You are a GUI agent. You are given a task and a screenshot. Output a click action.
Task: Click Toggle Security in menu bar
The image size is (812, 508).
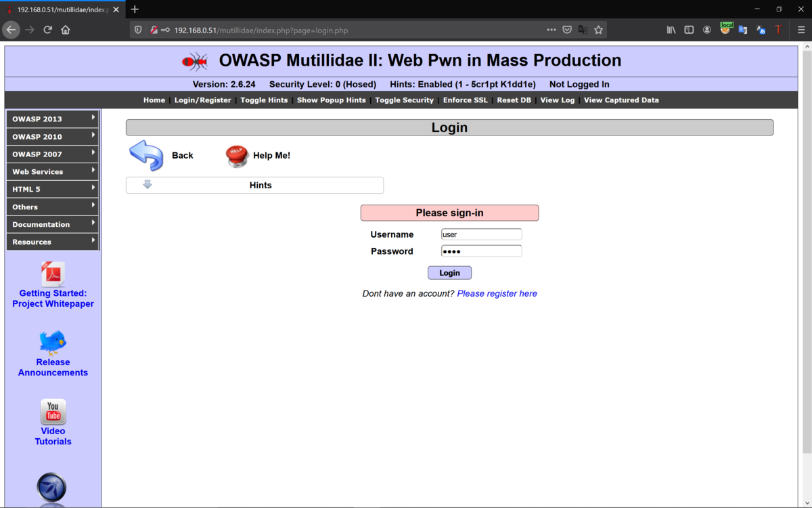[405, 100]
